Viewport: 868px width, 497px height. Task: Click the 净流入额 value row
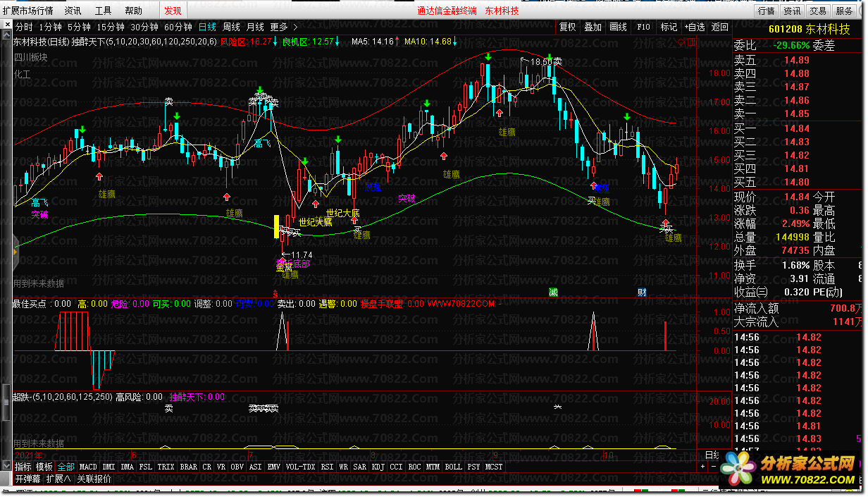[x=799, y=308]
